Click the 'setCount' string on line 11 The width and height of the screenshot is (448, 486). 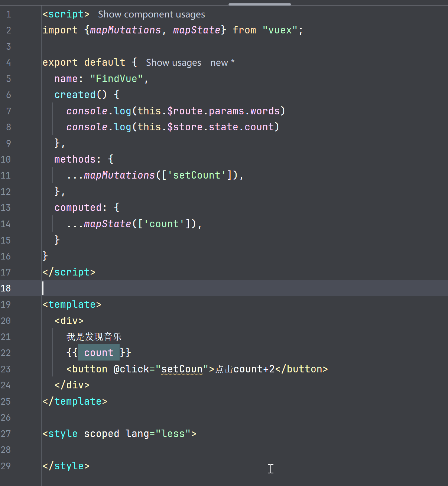(x=197, y=175)
